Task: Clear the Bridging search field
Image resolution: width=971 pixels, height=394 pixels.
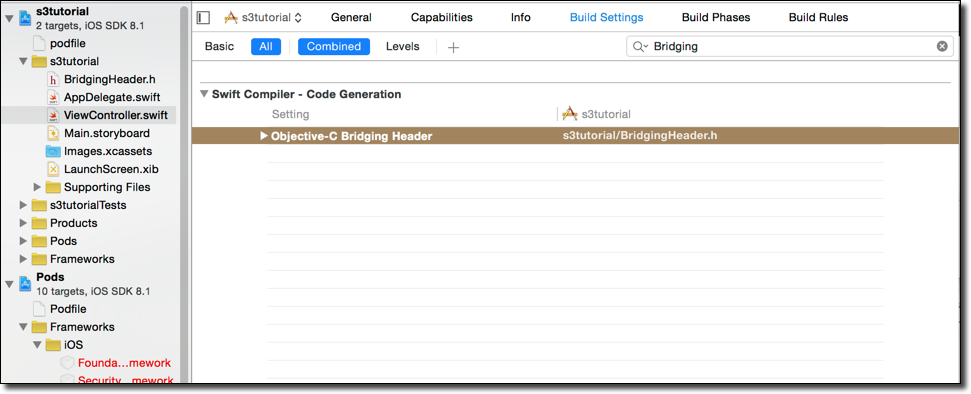Action: (x=942, y=46)
